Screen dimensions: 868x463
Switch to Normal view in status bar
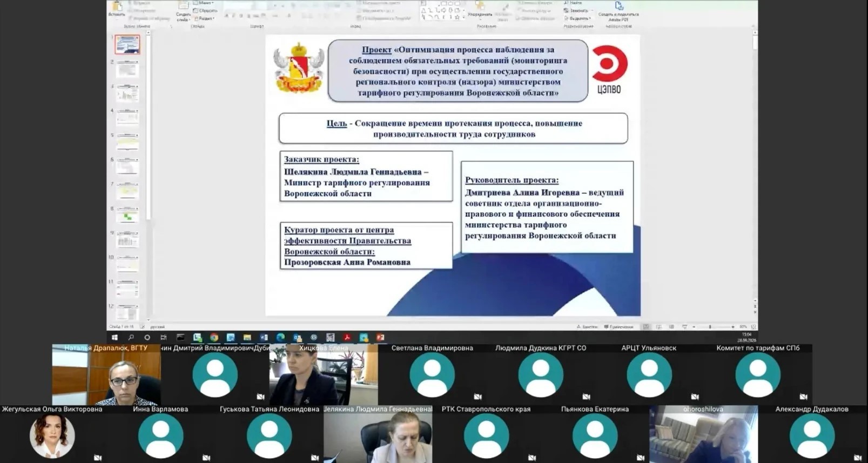[x=646, y=327]
